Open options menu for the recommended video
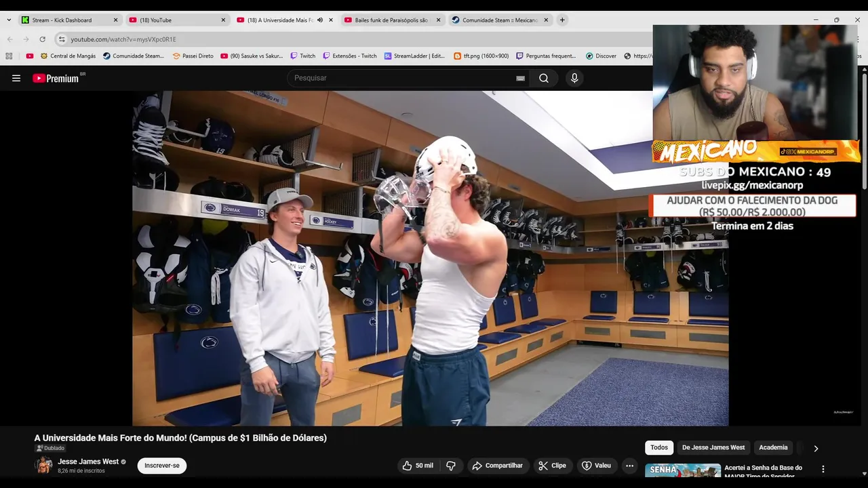This screenshot has height=488, width=868. pos(823,469)
